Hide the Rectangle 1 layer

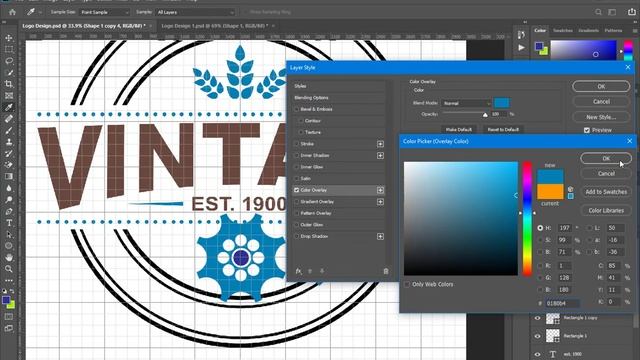tap(537, 336)
